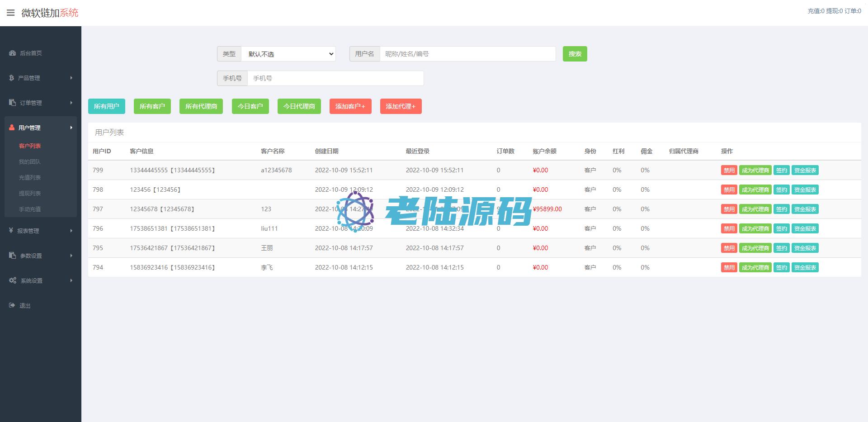Click the red 添加客户+ button
This screenshot has width=868, height=422.
click(x=350, y=106)
